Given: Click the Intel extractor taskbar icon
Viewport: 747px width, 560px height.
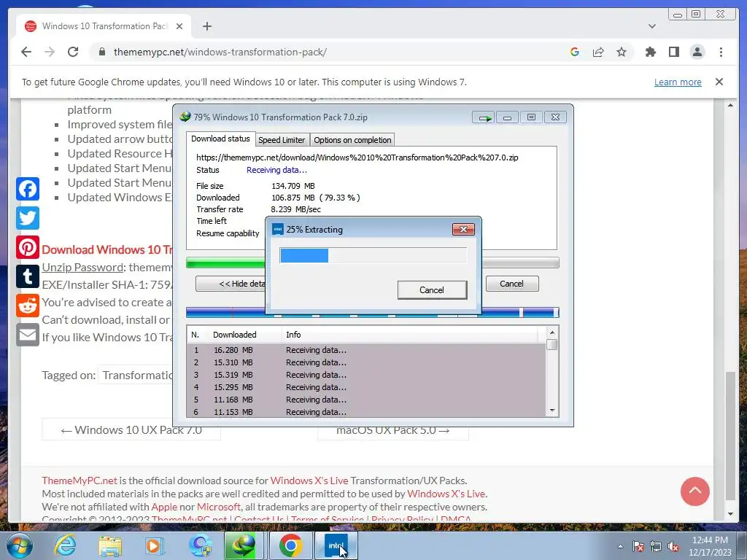Looking at the screenshot, I should pos(336,545).
